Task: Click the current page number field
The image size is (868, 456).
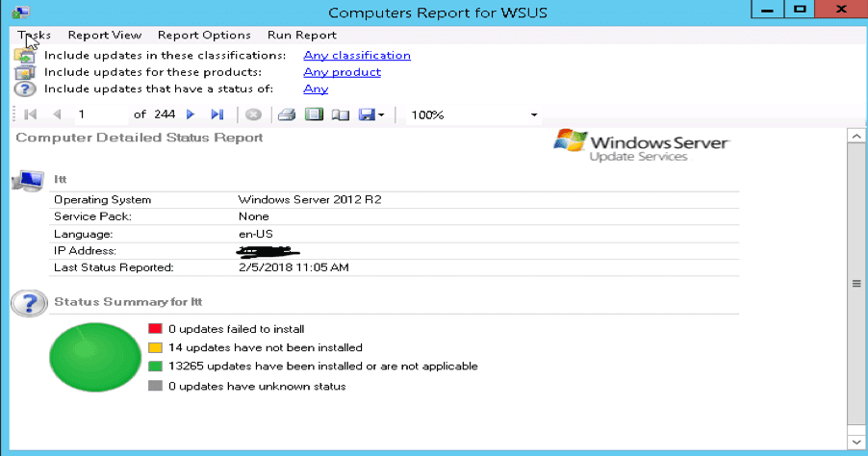Action: coord(101,114)
